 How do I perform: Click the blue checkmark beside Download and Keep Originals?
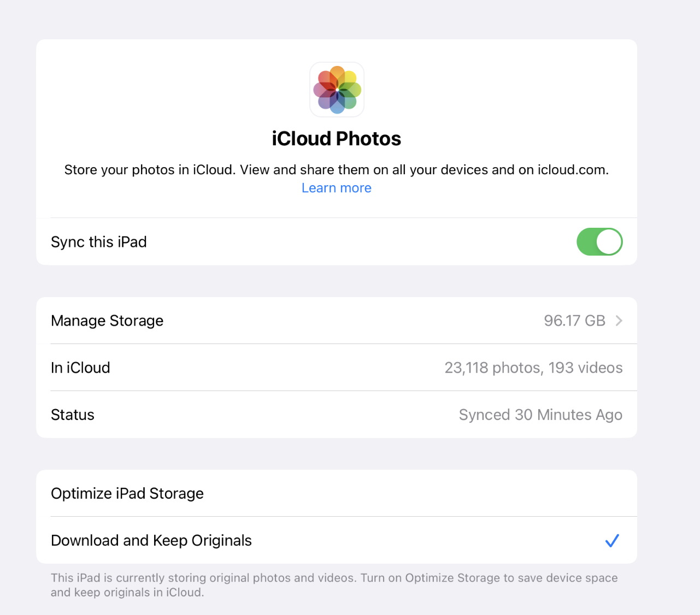[612, 541]
